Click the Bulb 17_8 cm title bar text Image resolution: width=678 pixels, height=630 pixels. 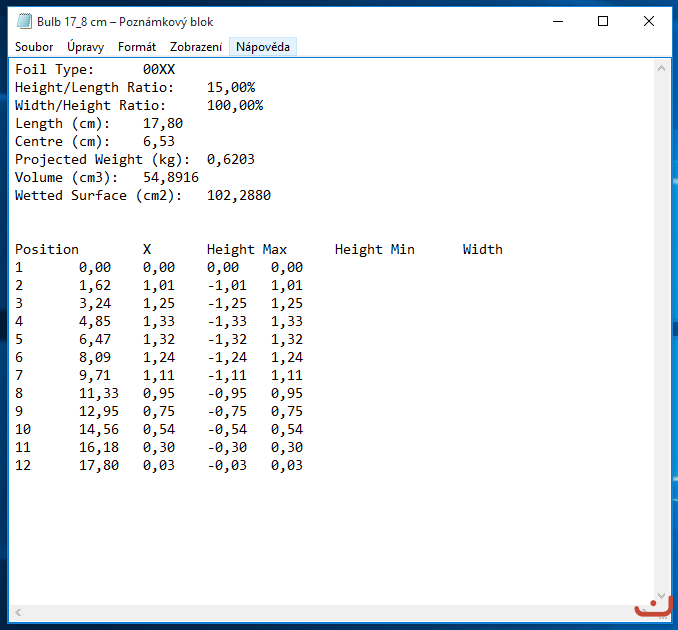coord(125,21)
